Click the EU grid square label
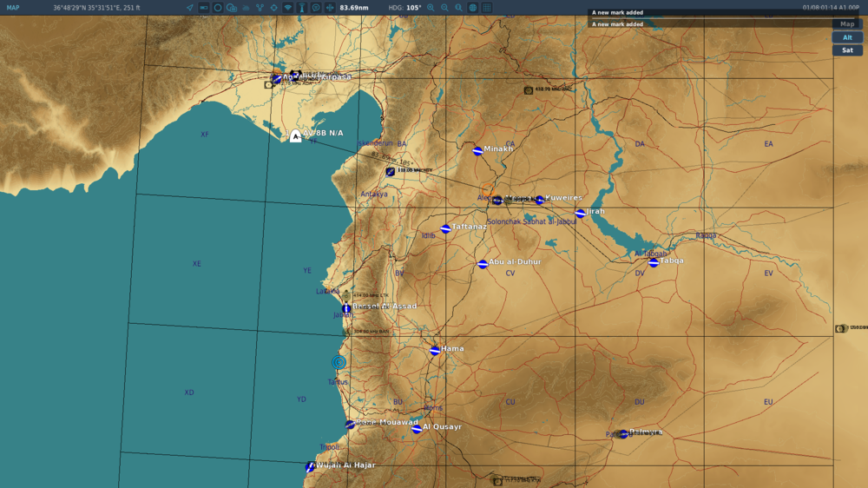This screenshot has height=488, width=868. click(768, 402)
